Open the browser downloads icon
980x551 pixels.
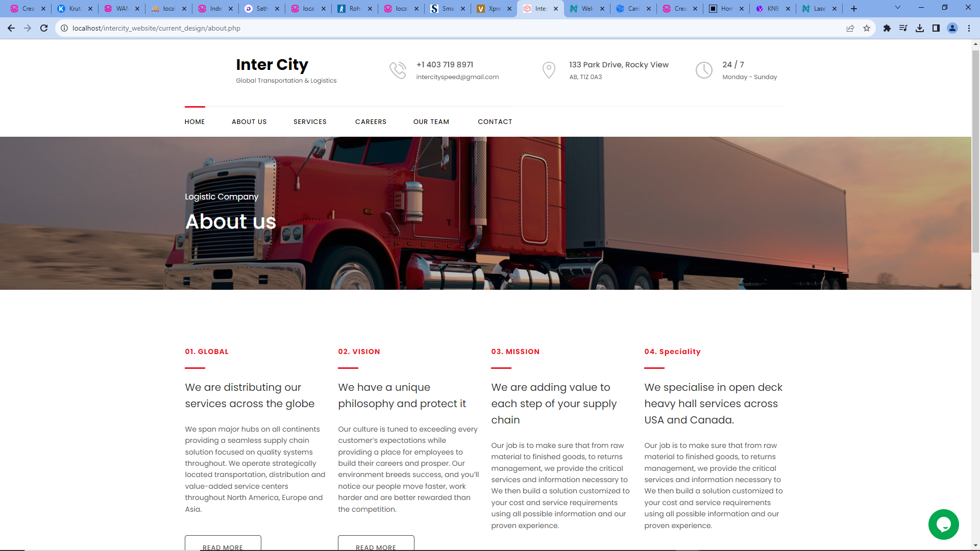pyautogui.click(x=920, y=28)
